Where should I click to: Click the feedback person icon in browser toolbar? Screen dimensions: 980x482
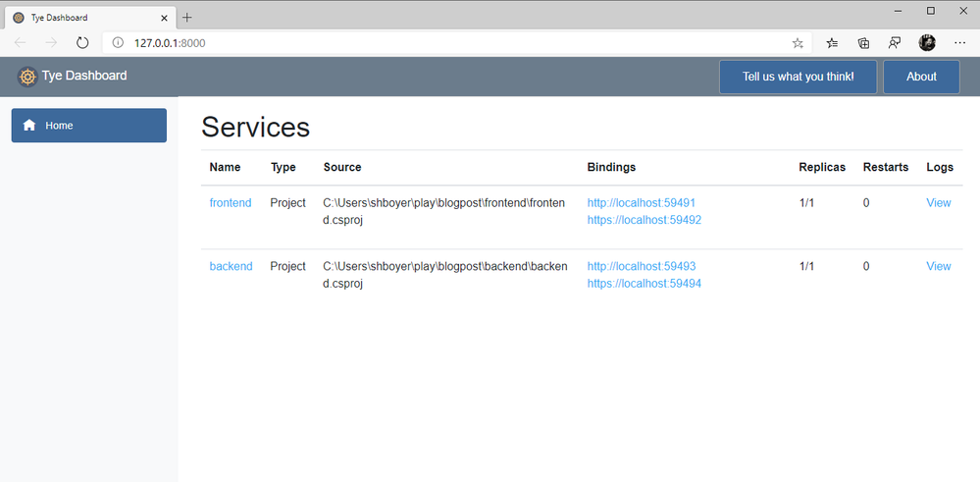pos(895,43)
